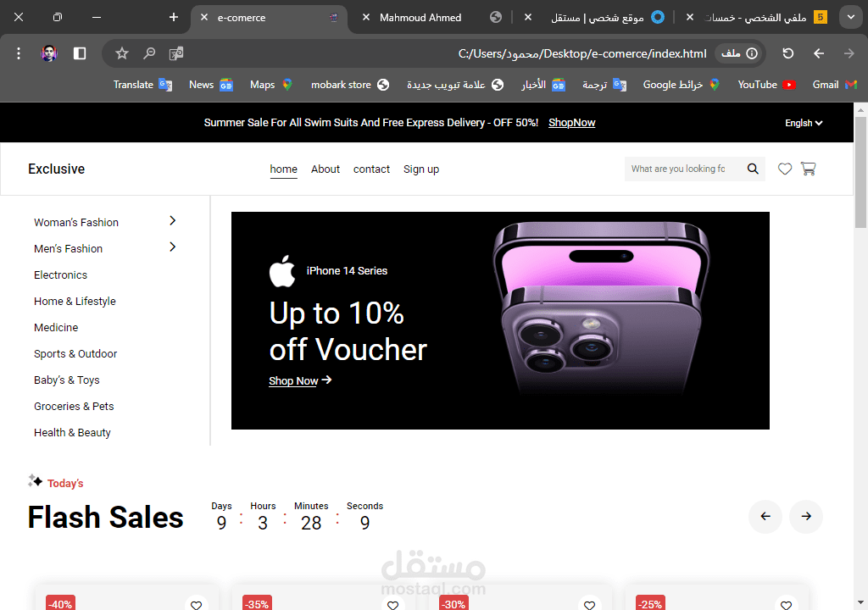Viewport: 868px width, 610px height.
Task: Go back using the browser arrow
Action: coord(819,53)
